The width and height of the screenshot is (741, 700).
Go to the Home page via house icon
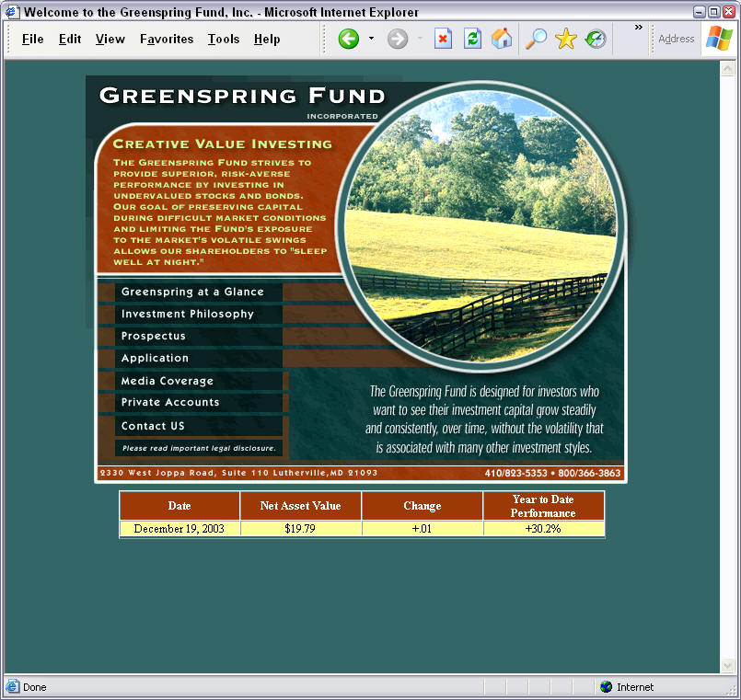502,39
